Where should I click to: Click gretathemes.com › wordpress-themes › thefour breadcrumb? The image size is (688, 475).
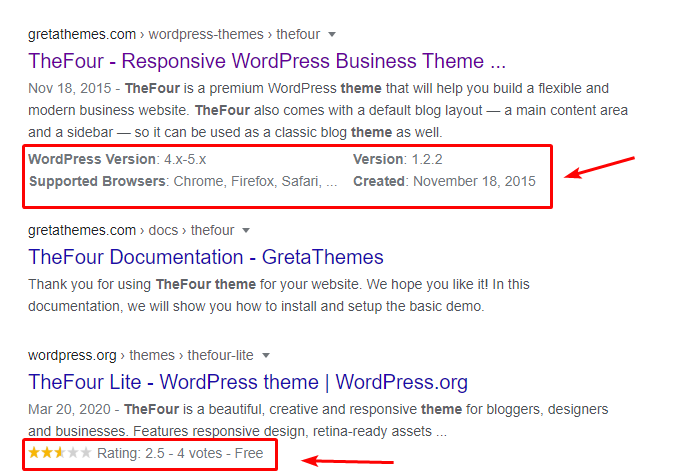tap(174, 34)
